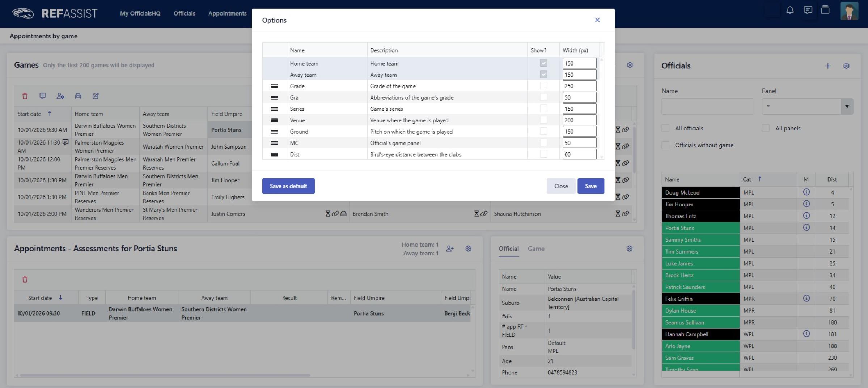Open Officials panel settings gear
868x388 pixels.
(x=846, y=66)
